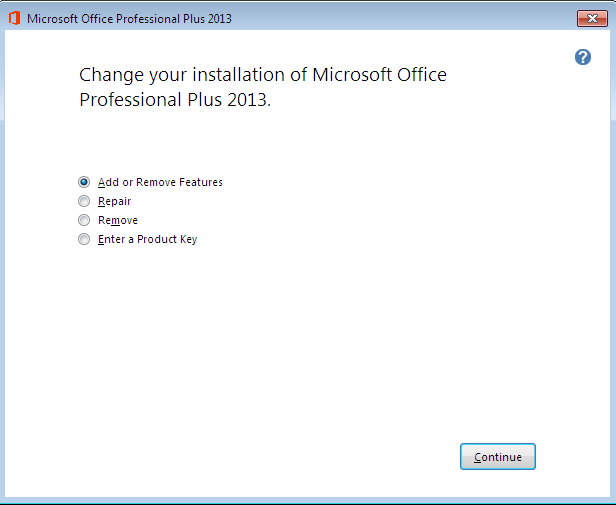Select the Add or Remove Features radio button
616x505 pixels.
point(84,182)
